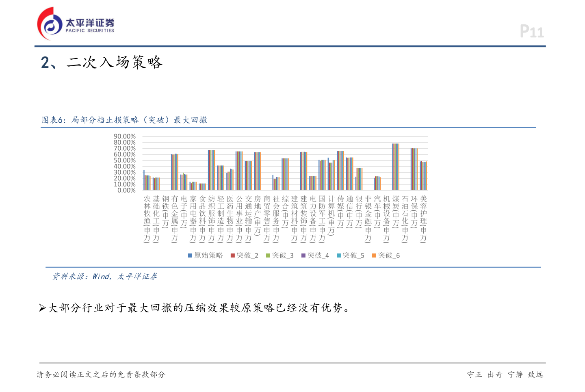This screenshot has height=392, width=585.
Task: Click the green 突破_3 legend swatch
Action: tap(268, 256)
